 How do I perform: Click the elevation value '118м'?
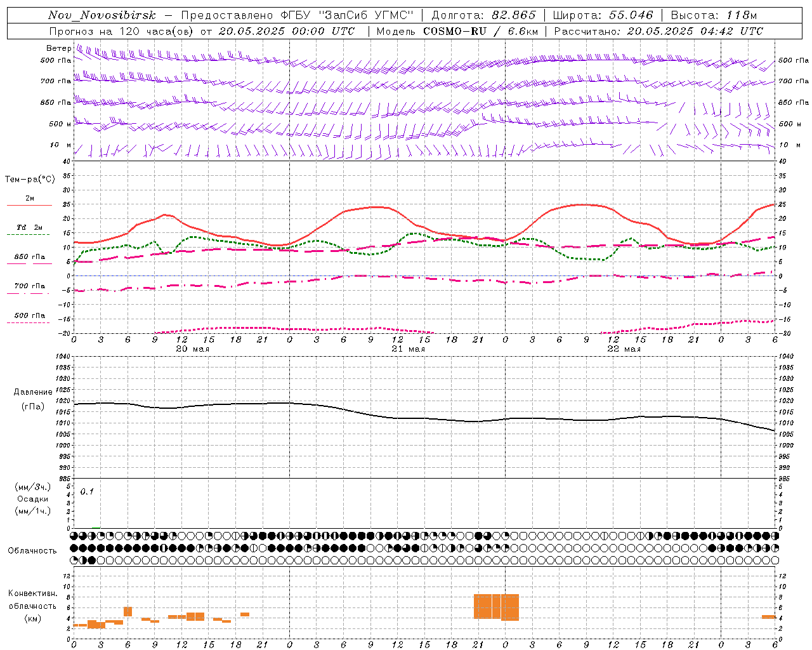tap(741, 15)
